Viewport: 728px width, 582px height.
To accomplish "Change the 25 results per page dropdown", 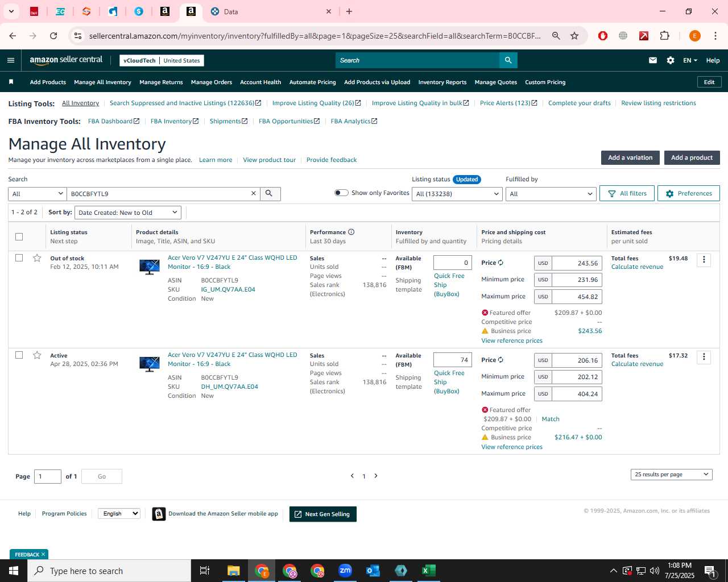I will (671, 475).
